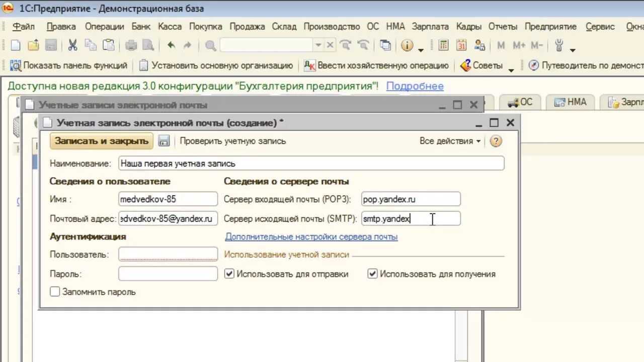Open help question mark in account form
The height and width of the screenshot is (362, 644).
tap(496, 141)
